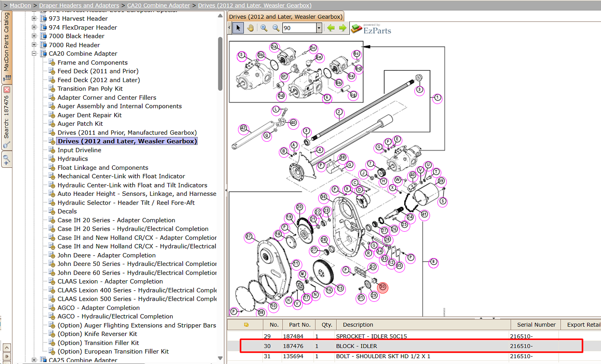Click the CA20 Combine Adapter book icon
This screenshot has width=601, height=364.
pos(43,54)
